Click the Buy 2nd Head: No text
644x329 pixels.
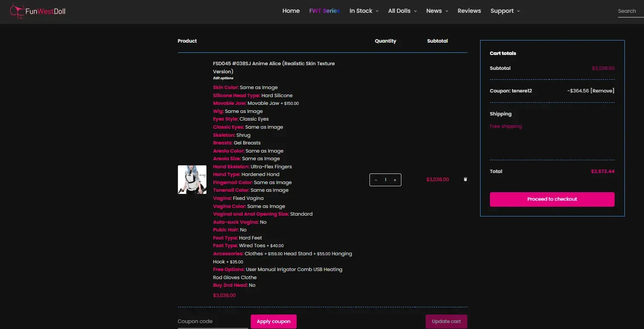[234, 285]
